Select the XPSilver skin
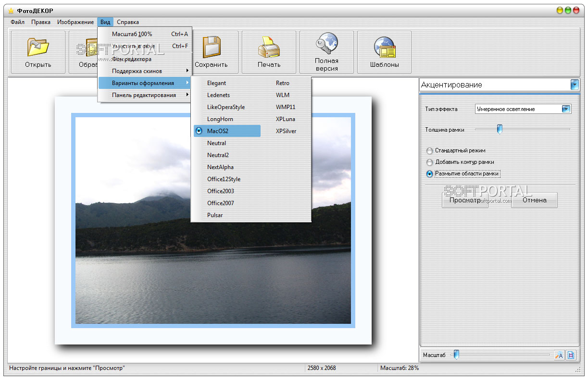The height and width of the screenshot is (381, 588). (286, 131)
